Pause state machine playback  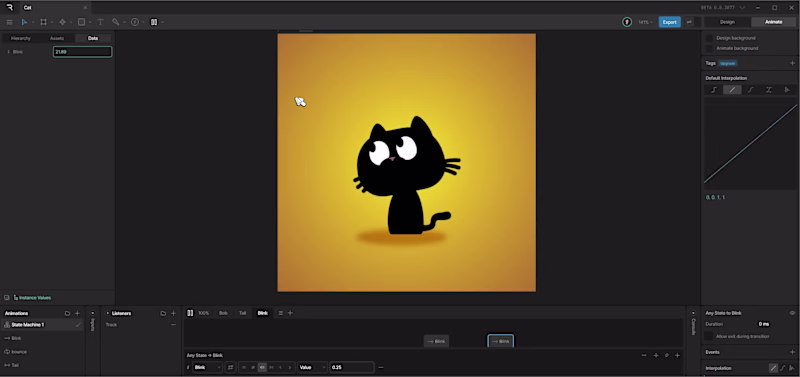(x=190, y=313)
